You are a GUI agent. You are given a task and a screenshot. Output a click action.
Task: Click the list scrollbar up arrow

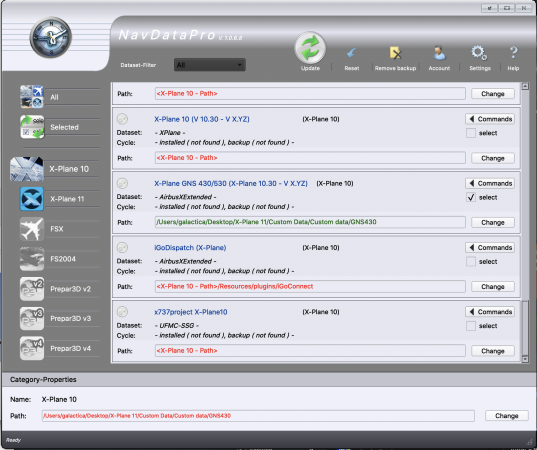point(525,86)
